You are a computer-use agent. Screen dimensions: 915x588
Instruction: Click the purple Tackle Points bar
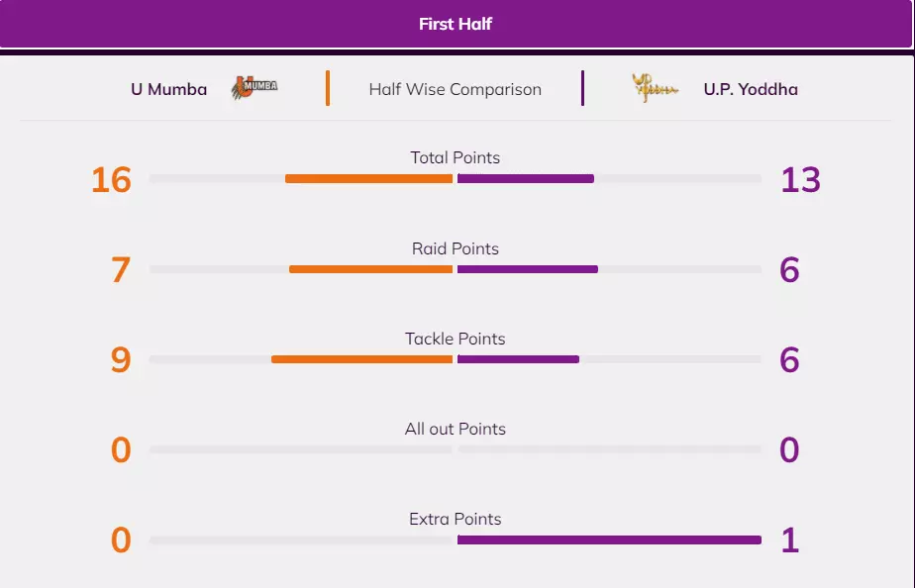coord(518,359)
